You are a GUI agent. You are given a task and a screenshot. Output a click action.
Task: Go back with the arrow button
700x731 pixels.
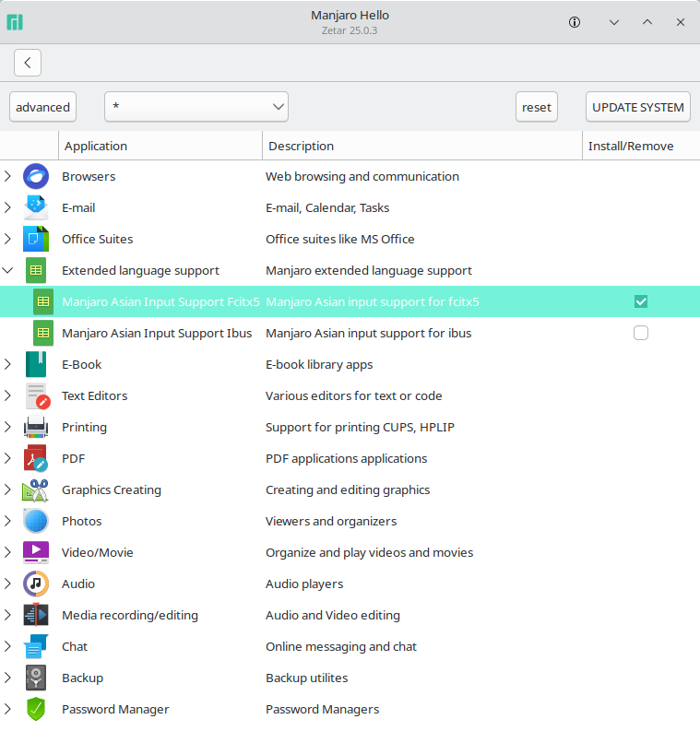click(x=28, y=63)
